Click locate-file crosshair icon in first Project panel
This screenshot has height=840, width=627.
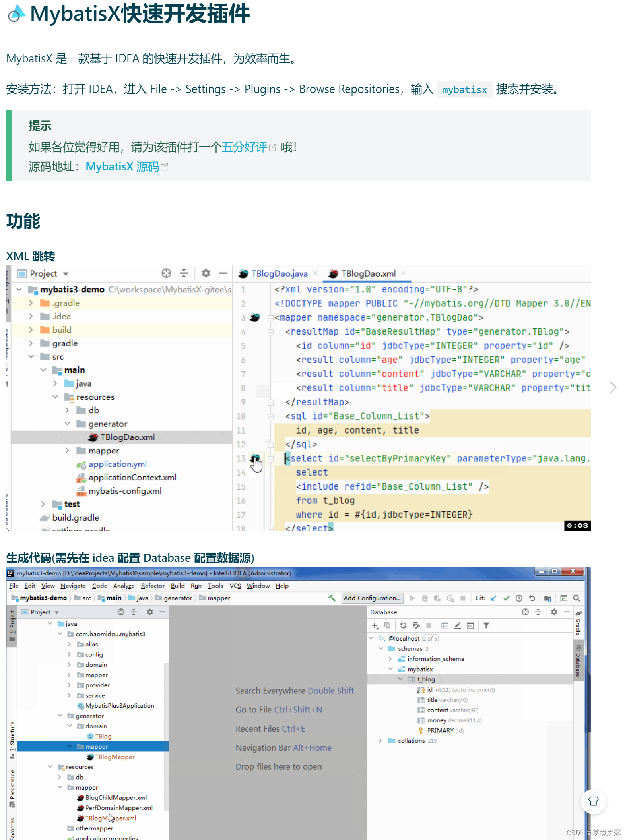[166, 273]
